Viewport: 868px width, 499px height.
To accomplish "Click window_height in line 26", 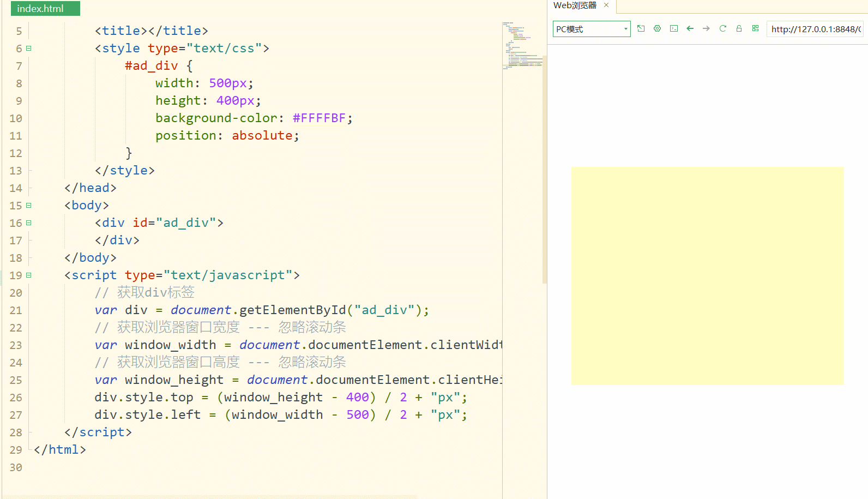I will [274, 397].
